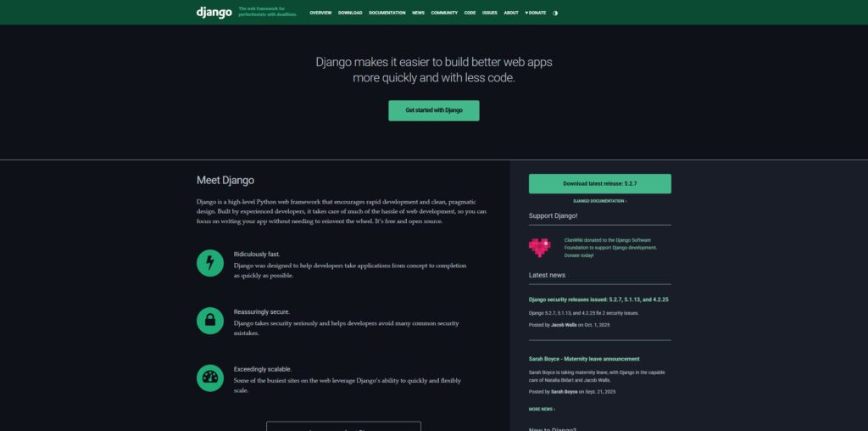Click 'Download latest release: 5.2.7' button

click(599, 183)
